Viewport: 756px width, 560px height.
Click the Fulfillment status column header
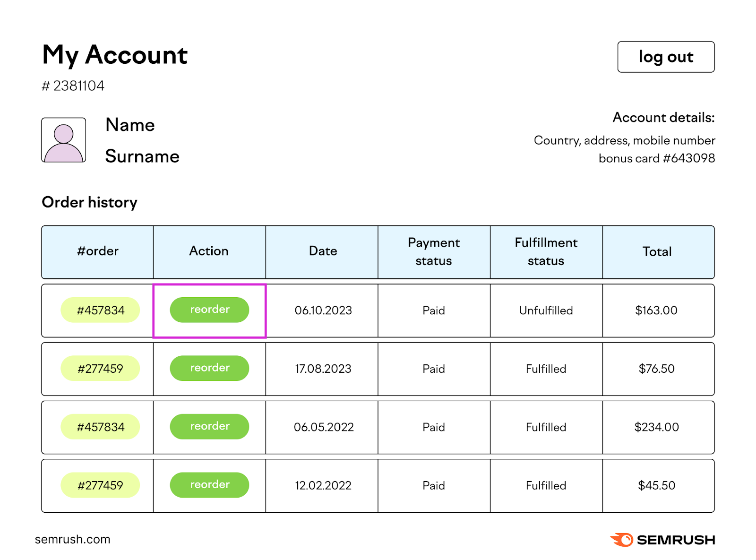point(546,251)
